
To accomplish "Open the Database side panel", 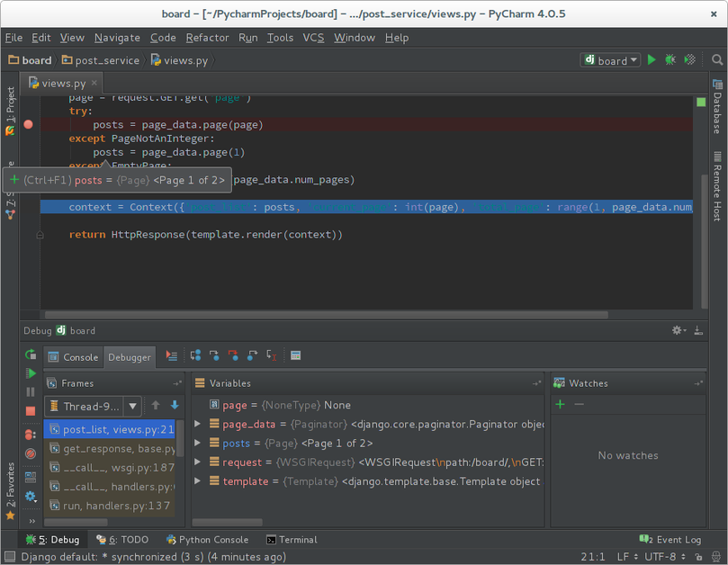I will point(717,106).
